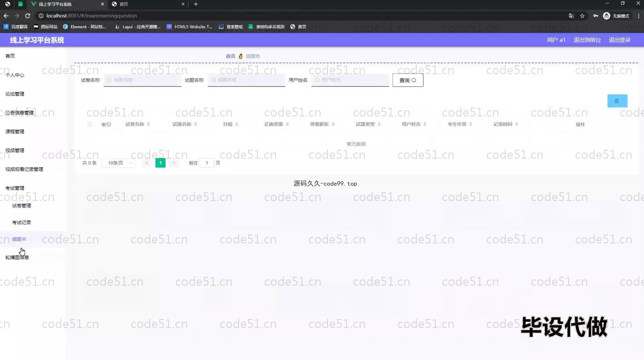This screenshot has height=360, width=644.
Task: Click the blue trash delete button
Action: point(617,101)
